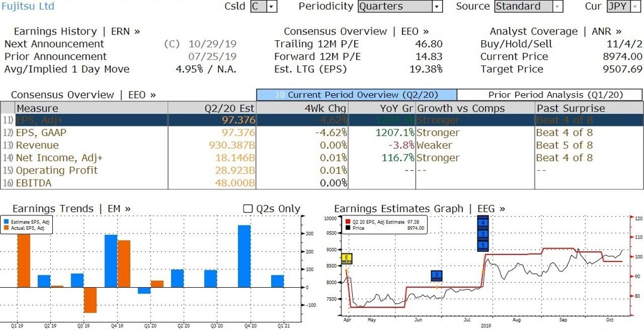Click the Target Price 9507.69 value
The width and height of the screenshot is (644, 330).
(622, 69)
